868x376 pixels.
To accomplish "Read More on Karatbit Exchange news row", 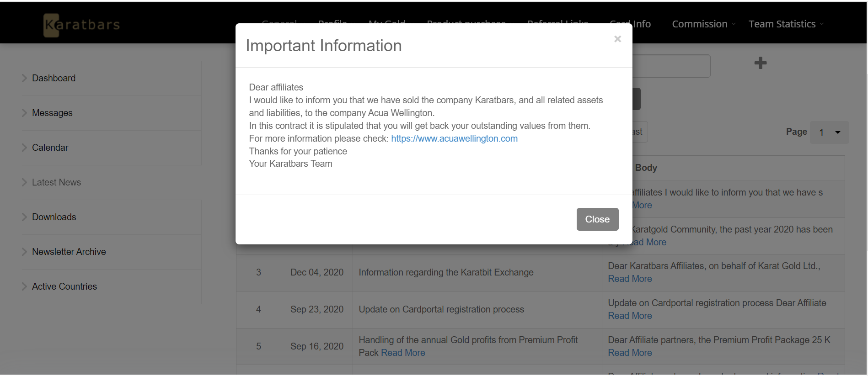I will (630, 279).
